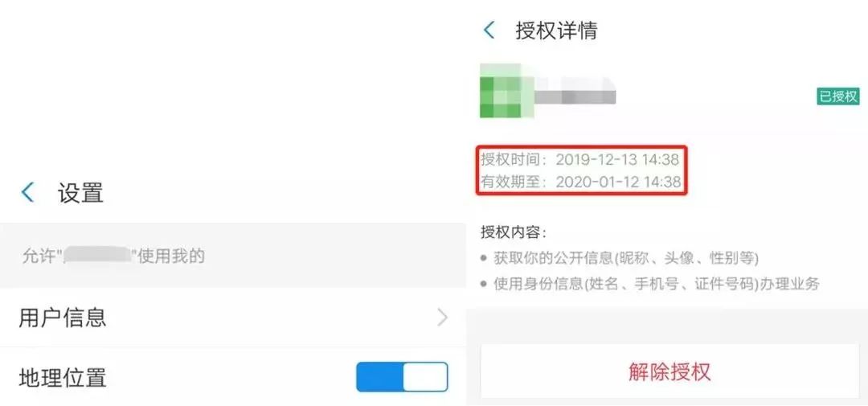Click 使用身份信息 办理业务 permission text
This screenshot has width=868, height=406.
coord(657,285)
